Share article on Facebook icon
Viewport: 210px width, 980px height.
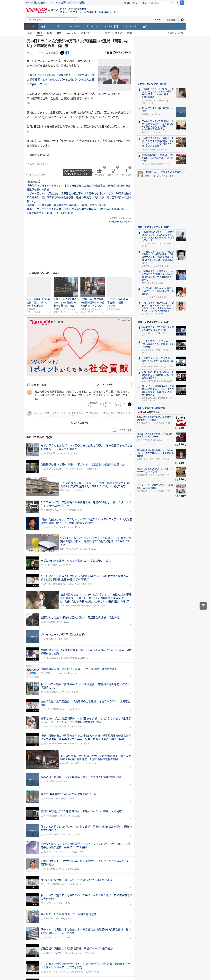click(67, 53)
